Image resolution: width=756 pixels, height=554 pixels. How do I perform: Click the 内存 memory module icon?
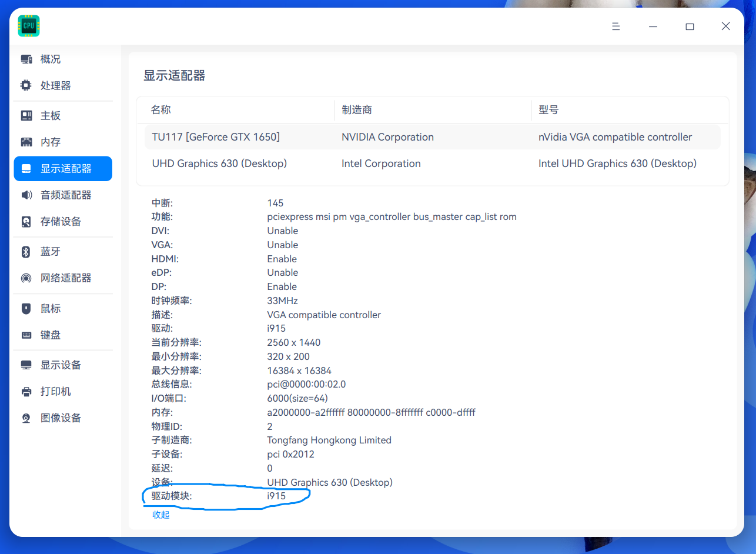(x=26, y=142)
